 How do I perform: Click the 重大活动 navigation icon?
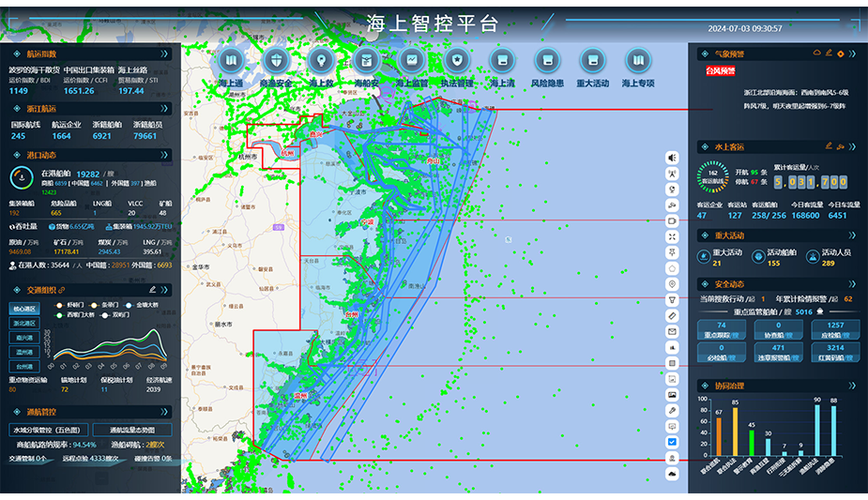(592, 61)
